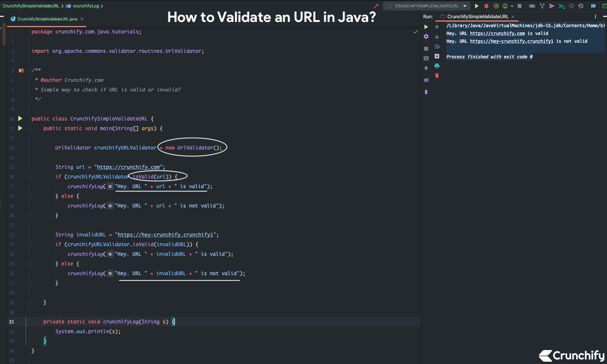This screenshot has width=607, height=364.
Task: Enable scroll to end in console
Action: [x=437, y=56]
